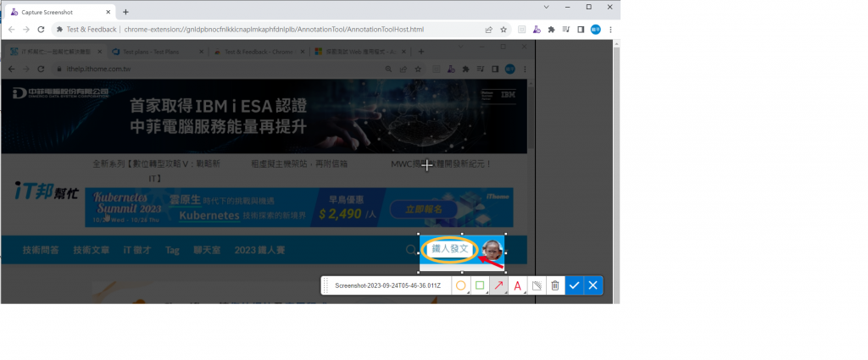Toggle the Chrome side panel
868x360 pixels.
(581, 30)
